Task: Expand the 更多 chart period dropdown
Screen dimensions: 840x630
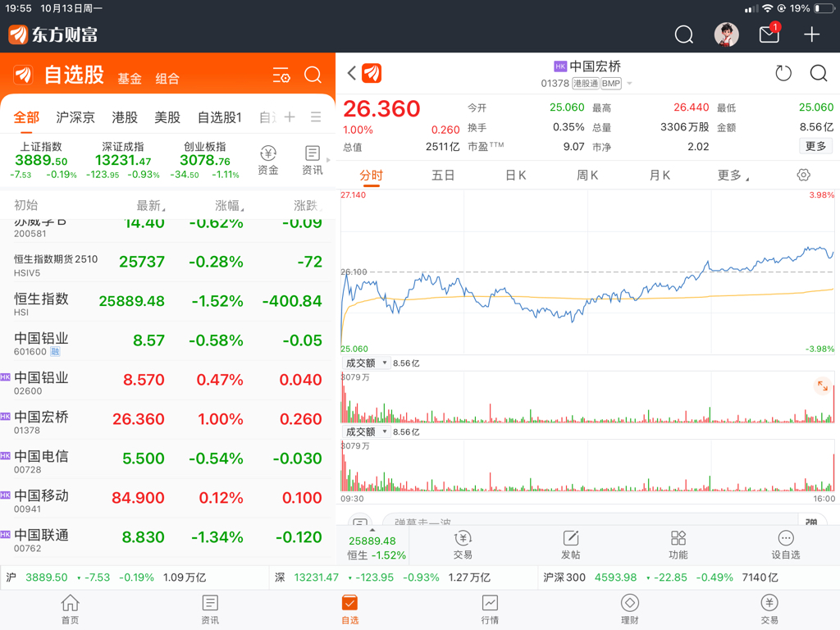Action: pyautogui.click(x=733, y=176)
